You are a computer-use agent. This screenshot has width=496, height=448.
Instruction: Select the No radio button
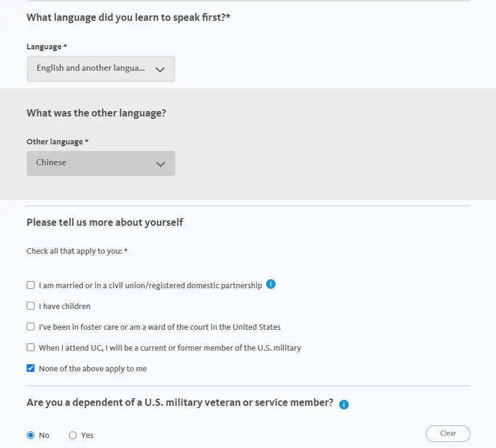tap(31, 436)
